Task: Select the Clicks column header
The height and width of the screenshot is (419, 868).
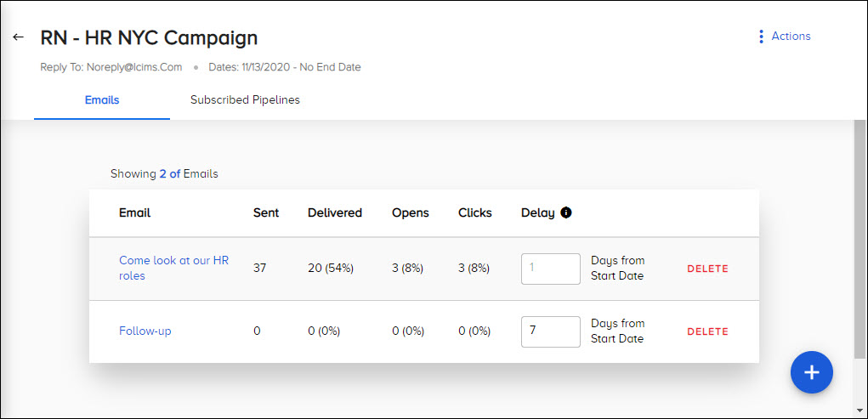Action: (x=474, y=212)
